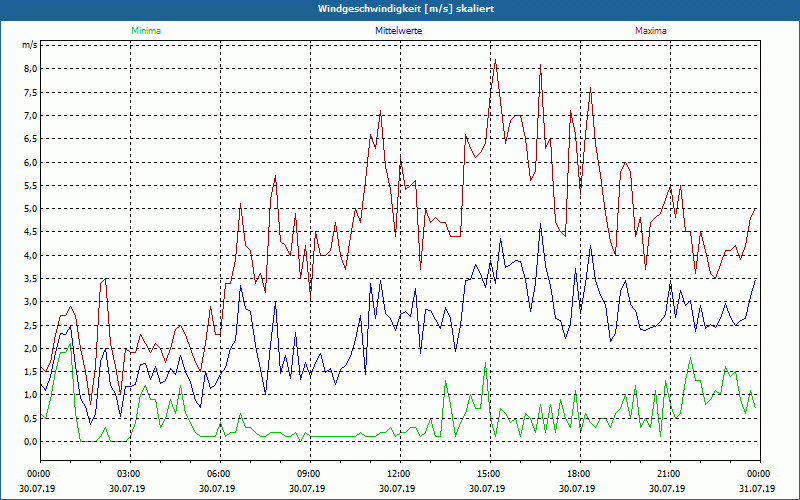Click the 03:00 time axis label
Image resolution: width=800 pixels, height=500 pixels.
tap(130, 474)
